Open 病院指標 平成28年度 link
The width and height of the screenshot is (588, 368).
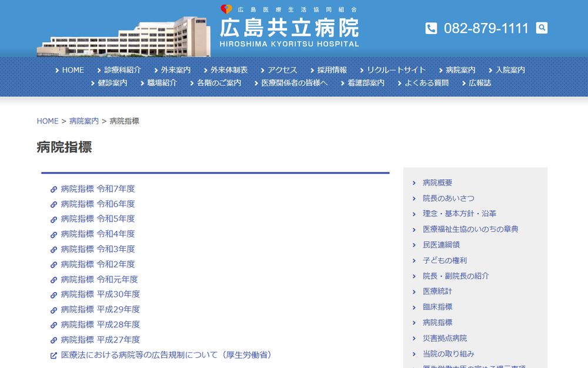click(x=101, y=324)
